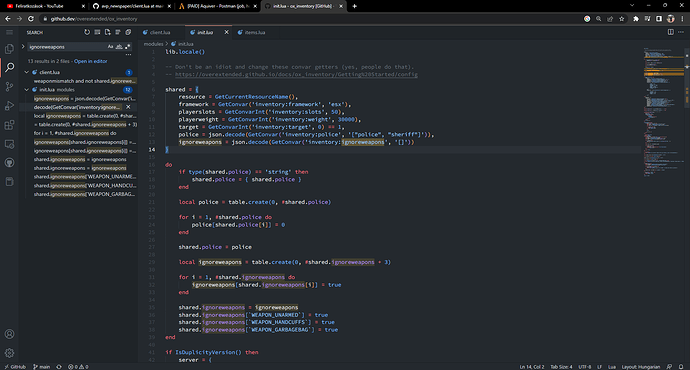Open the Explorer view in activity bar
The width and height of the screenshot is (690, 370).
(9, 49)
